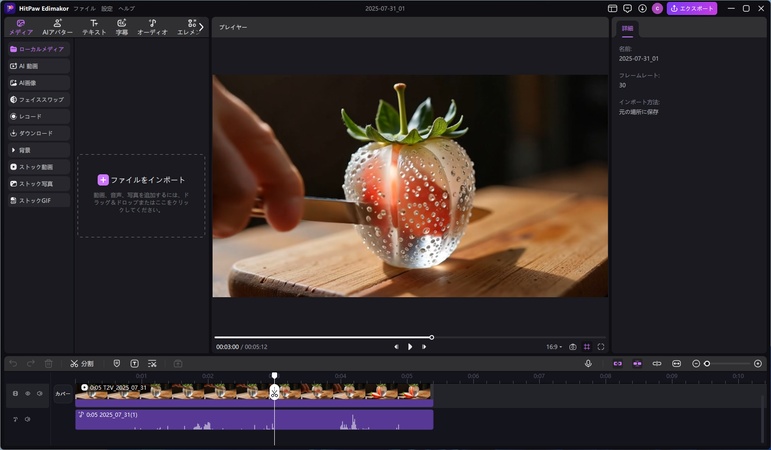Open the 16:9 aspect ratio dropdown

point(553,347)
